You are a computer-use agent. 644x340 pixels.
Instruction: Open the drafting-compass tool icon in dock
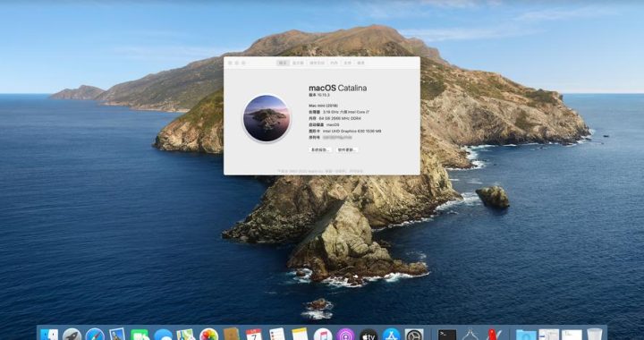coord(470,335)
